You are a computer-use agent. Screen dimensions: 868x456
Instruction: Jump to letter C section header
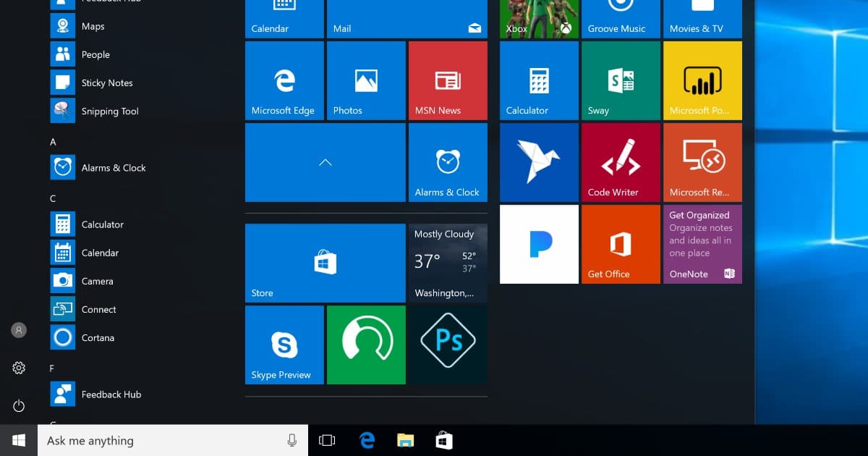coord(53,198)
